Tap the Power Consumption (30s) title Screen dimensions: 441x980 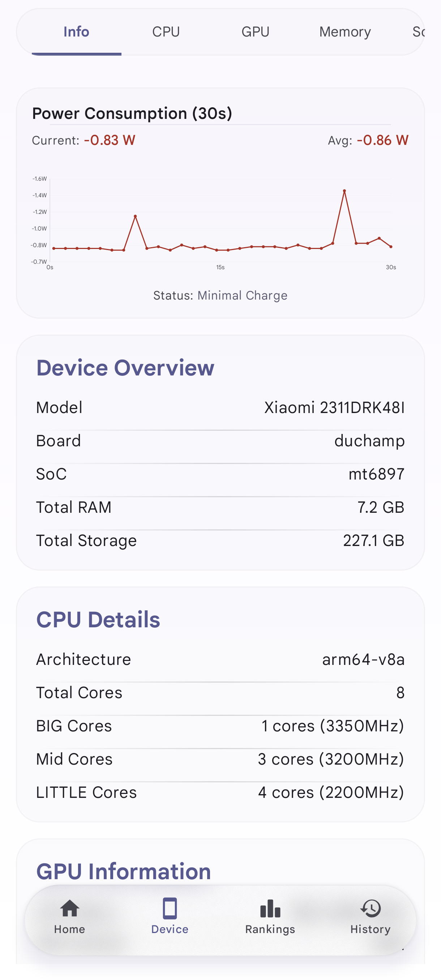coord(132,113)
